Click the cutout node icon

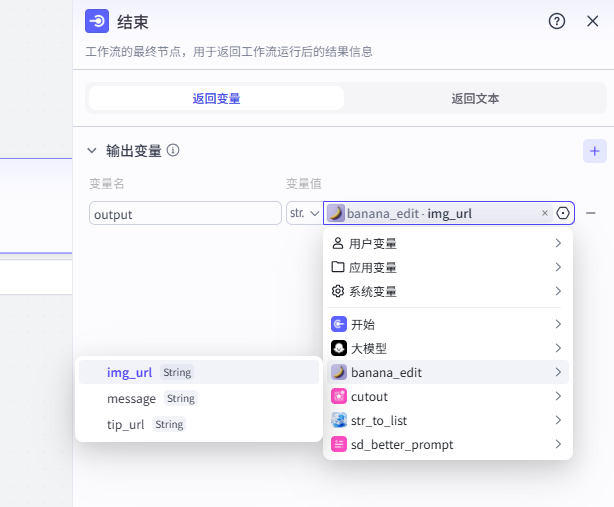[338, 397]
